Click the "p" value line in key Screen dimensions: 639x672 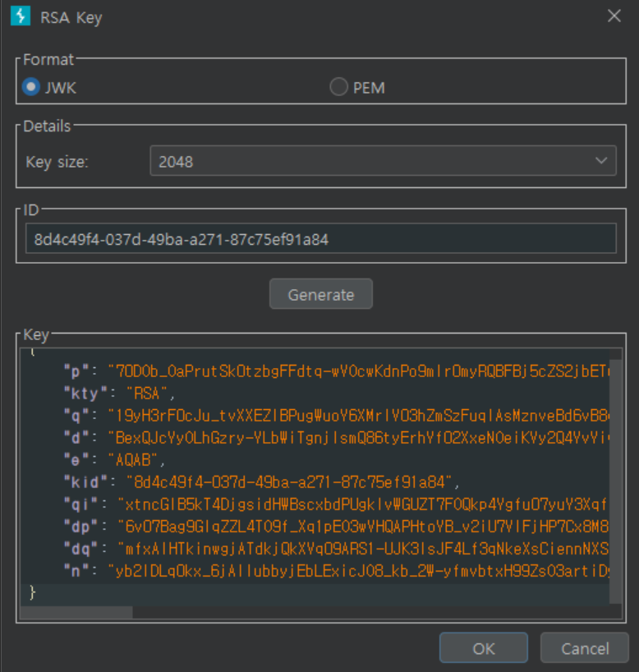tap(337, 371)
